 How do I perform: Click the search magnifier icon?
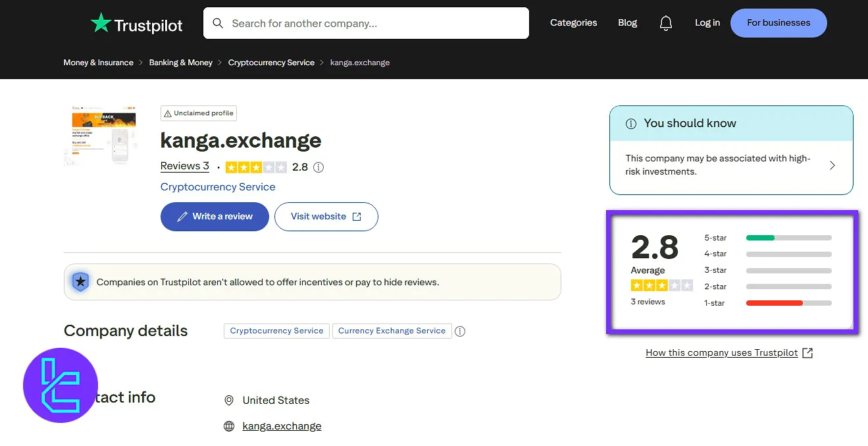218,24
